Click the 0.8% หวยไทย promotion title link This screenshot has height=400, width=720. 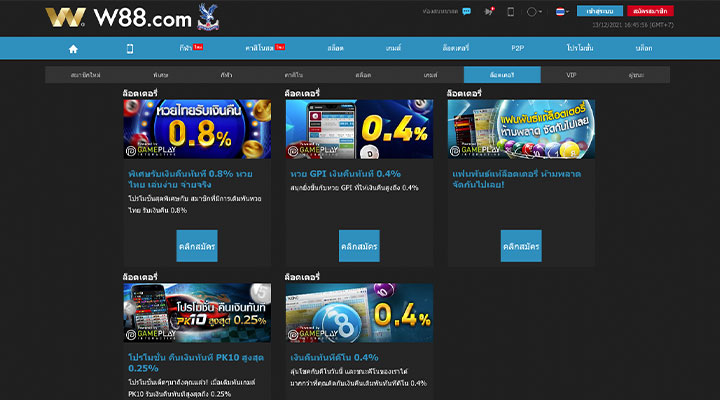pos(191,179)
